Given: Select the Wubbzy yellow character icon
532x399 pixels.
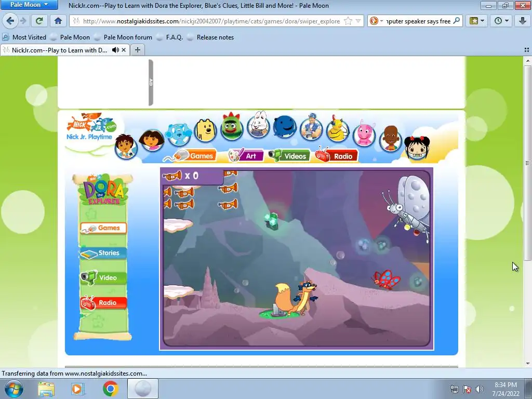Looking at the screenshot, I should [205, 130].
